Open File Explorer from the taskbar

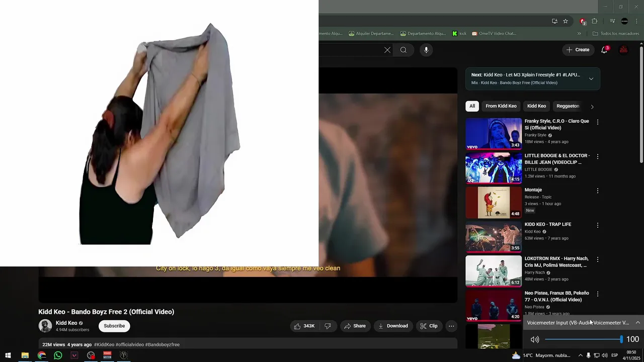coord(25,355)
